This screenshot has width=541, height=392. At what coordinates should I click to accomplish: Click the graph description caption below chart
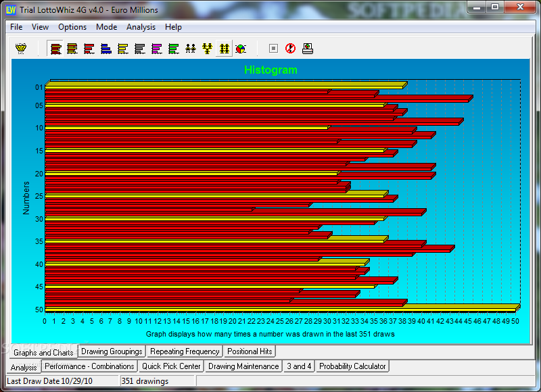[x=270, y=334]
